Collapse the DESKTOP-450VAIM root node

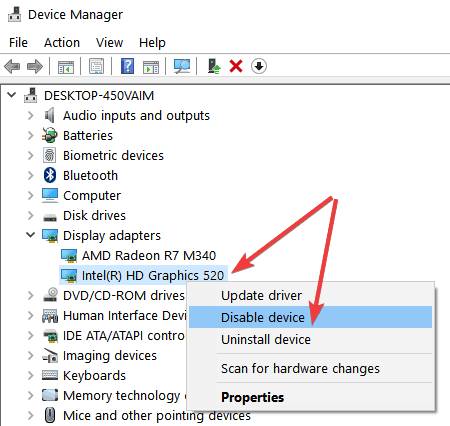click(12, 95)
